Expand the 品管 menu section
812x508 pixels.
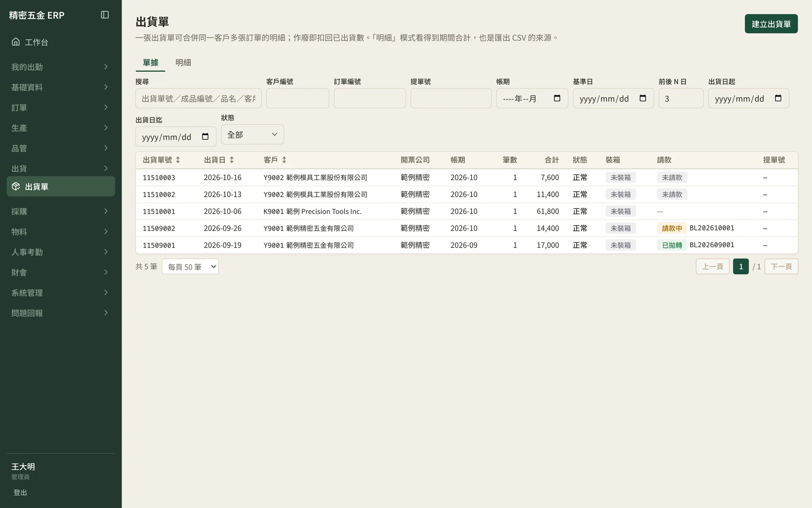coord(61,148)
